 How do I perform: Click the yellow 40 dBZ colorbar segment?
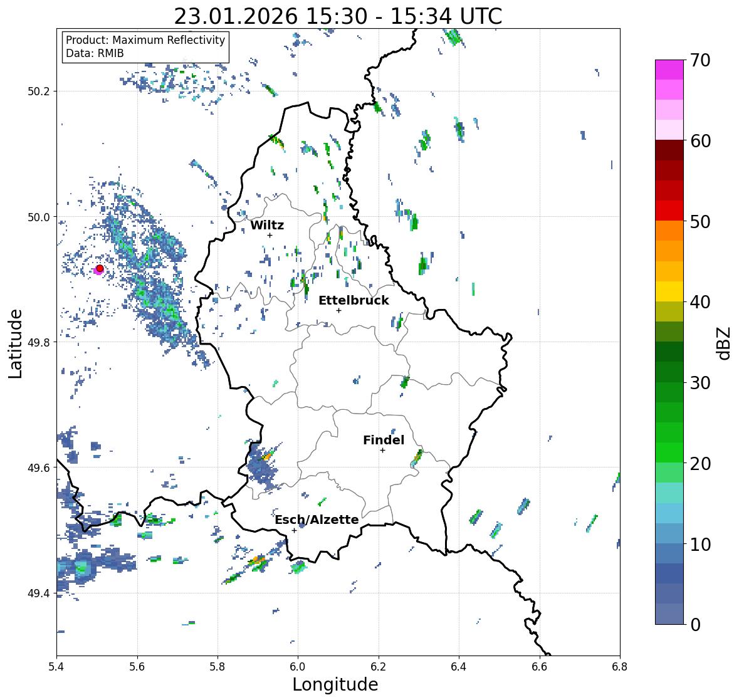pos(669,291)
